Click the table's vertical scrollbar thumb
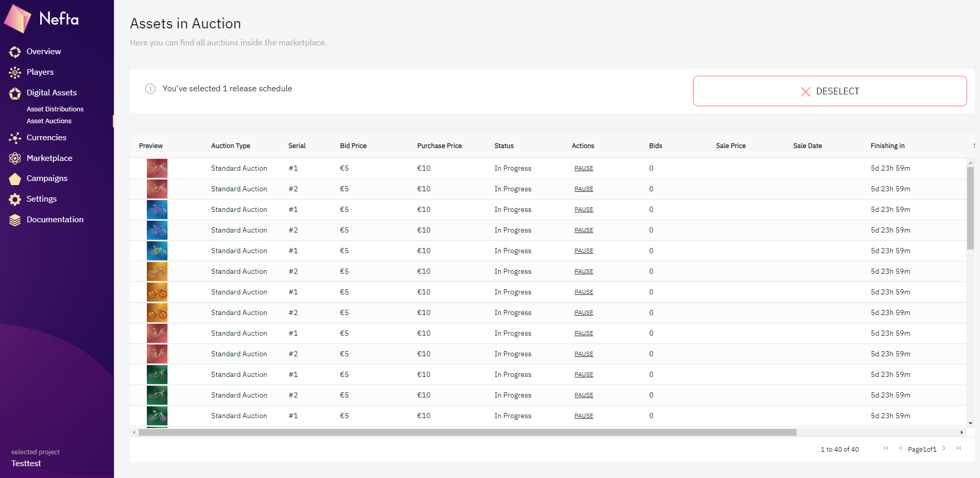 pos(970,208)
